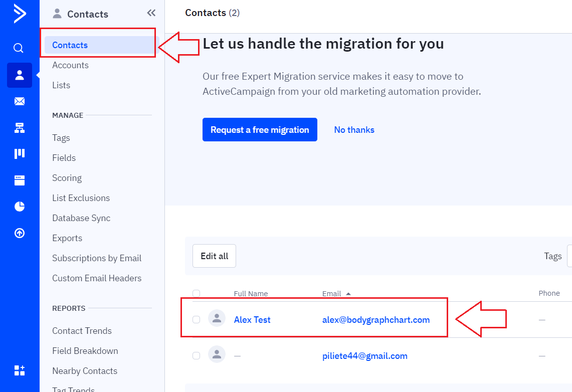This screenshot has width=572, height=392.
Task: View the Field Breakdown report
Action: [x=85, y=351]
